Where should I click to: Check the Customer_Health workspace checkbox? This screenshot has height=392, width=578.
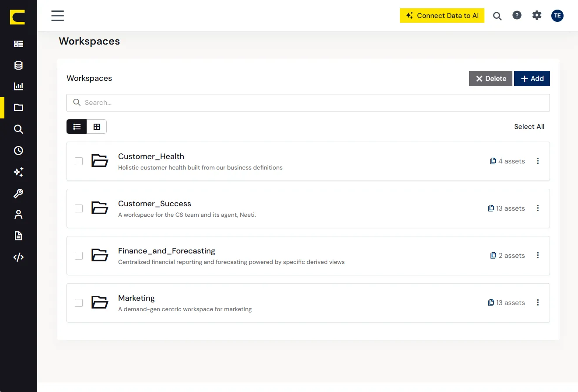tap(79, 161)
